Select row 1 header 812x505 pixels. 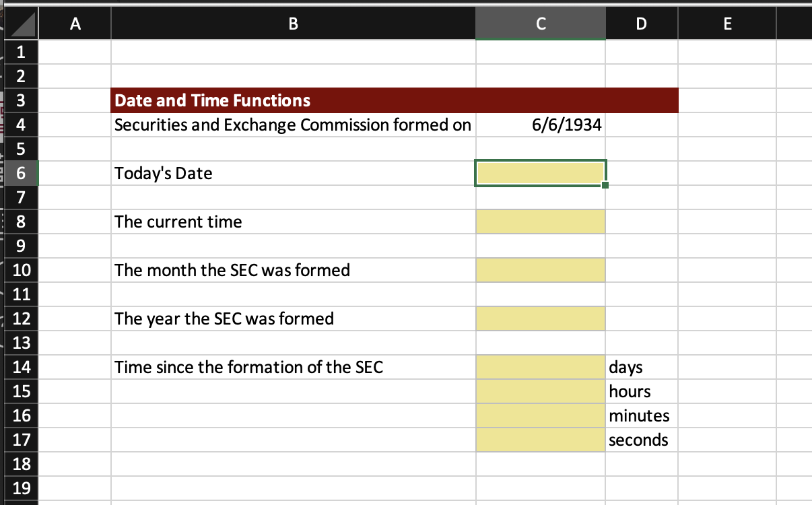pos(20,52)
